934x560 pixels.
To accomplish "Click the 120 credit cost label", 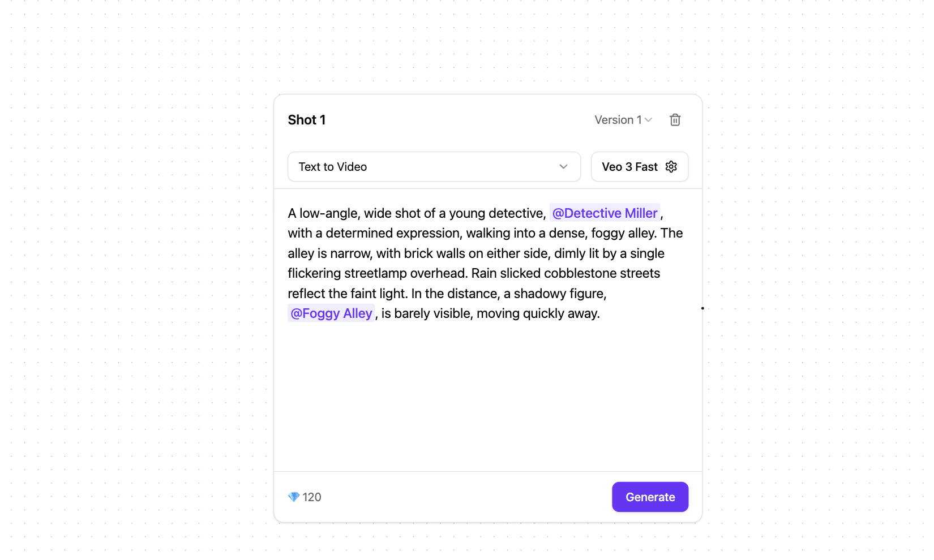I will 312,497.
